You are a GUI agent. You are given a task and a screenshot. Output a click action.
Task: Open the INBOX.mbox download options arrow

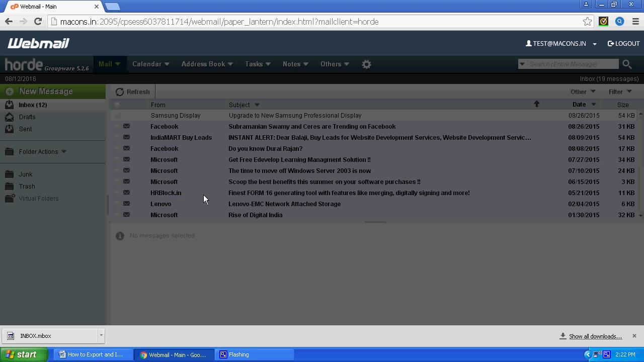point(101,335)
